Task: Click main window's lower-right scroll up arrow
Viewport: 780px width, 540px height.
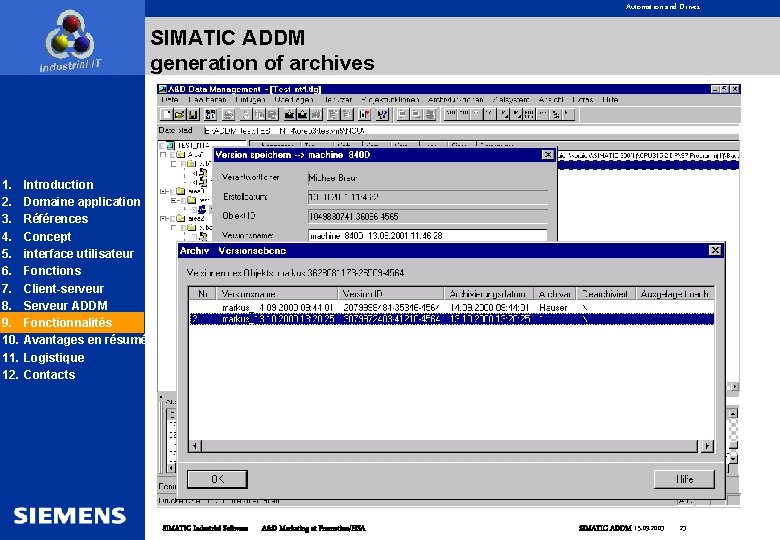Action: 733,414
